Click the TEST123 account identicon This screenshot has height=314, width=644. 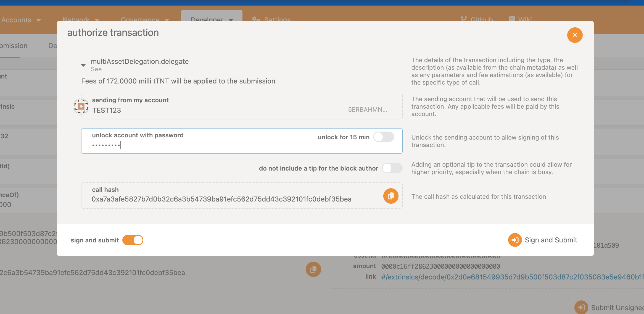(81, 106)
